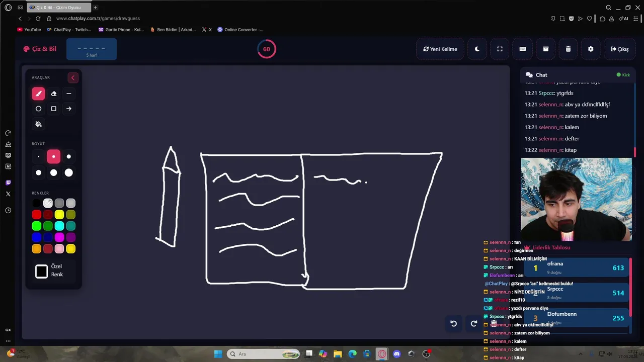Click the browser address bar URL
The height and width of the screenshot is (362, 644).
pos(98,19)
